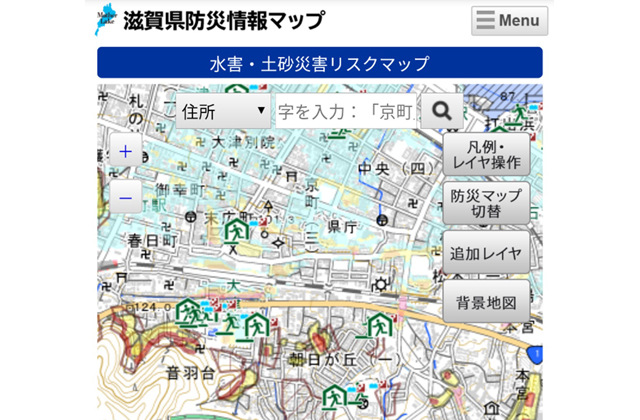Select the evacuation shelter icon near 末広町
Screen dimensions: 640x420
tap(236, 232)
